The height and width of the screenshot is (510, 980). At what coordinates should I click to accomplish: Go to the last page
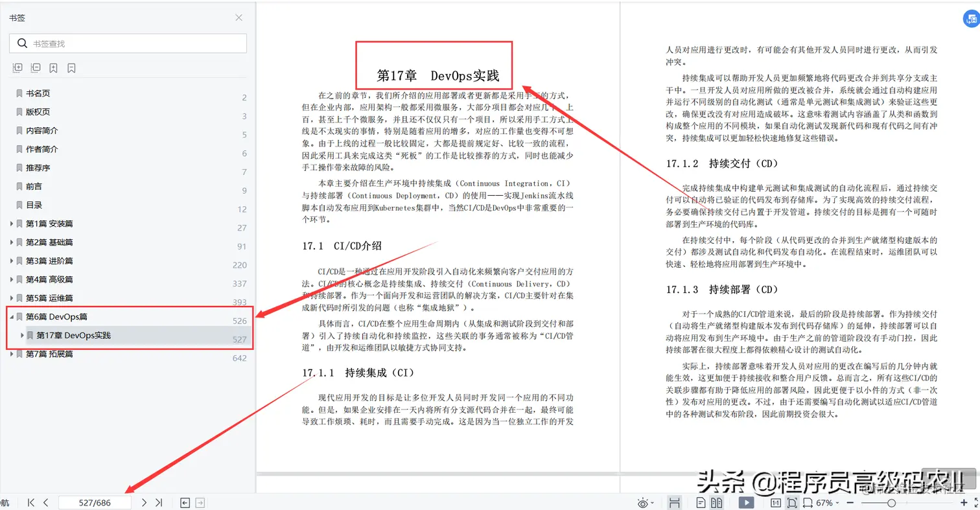click(x=158, y=502)
